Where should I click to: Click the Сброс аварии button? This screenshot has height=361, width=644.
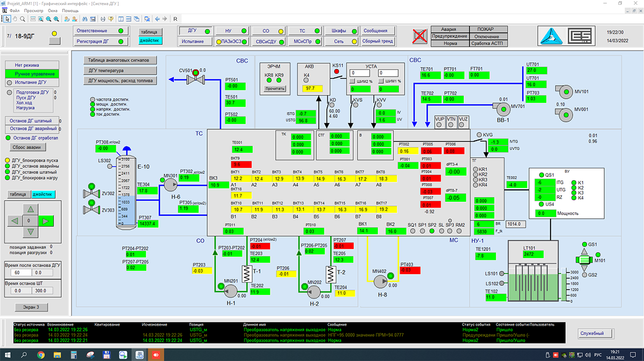[x=27, y=147]
